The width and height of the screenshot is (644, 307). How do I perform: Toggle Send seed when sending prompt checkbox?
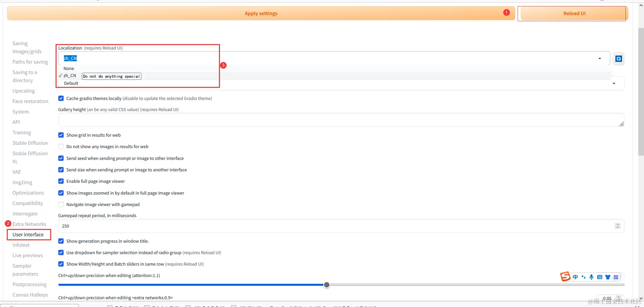[x=61, y=158]
